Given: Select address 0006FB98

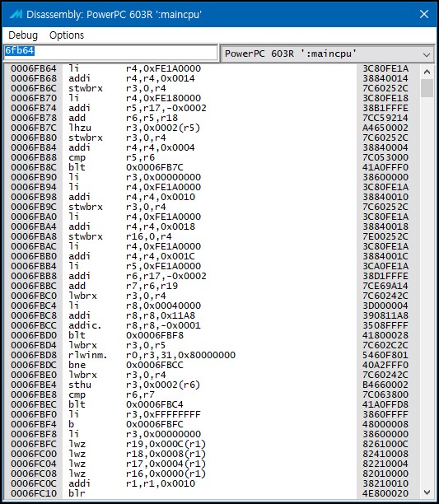Looking at the screenshot, I should [34, 197].
